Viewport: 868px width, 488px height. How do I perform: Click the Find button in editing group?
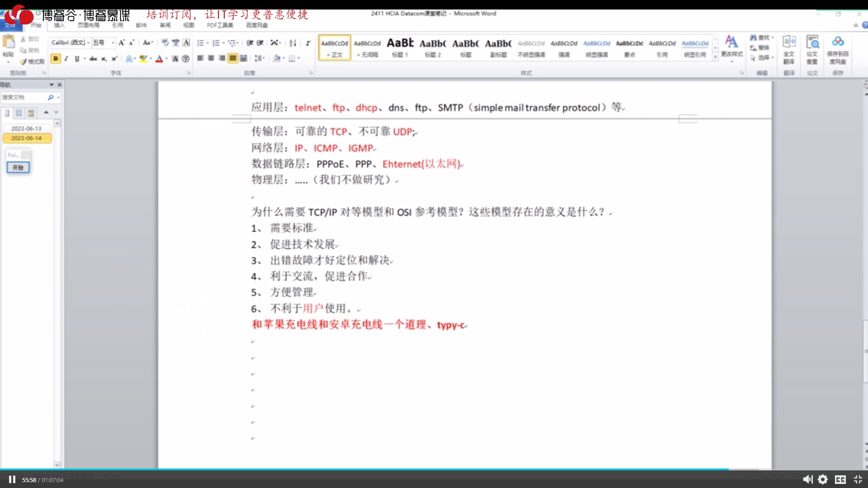click(x=761, y=38)
